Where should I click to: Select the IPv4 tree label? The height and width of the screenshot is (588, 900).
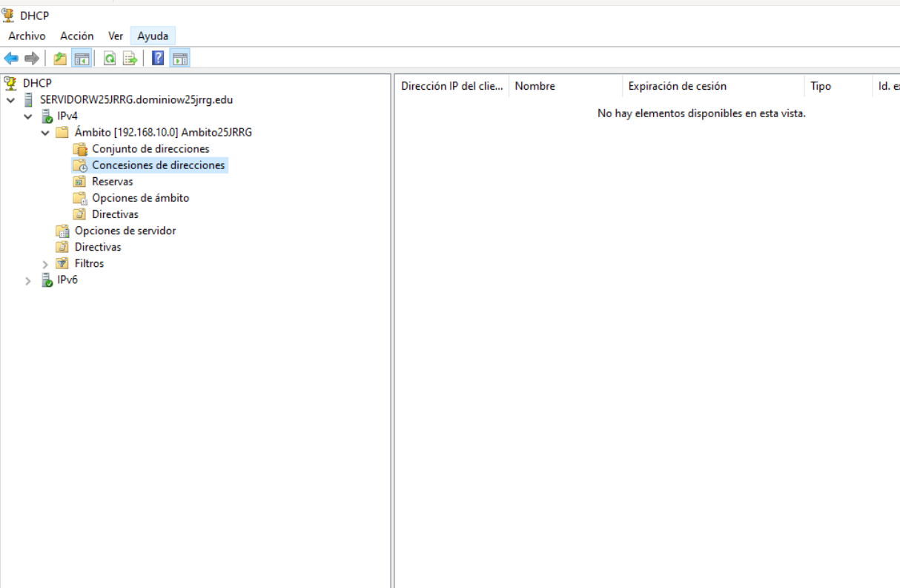coord(67,116)
